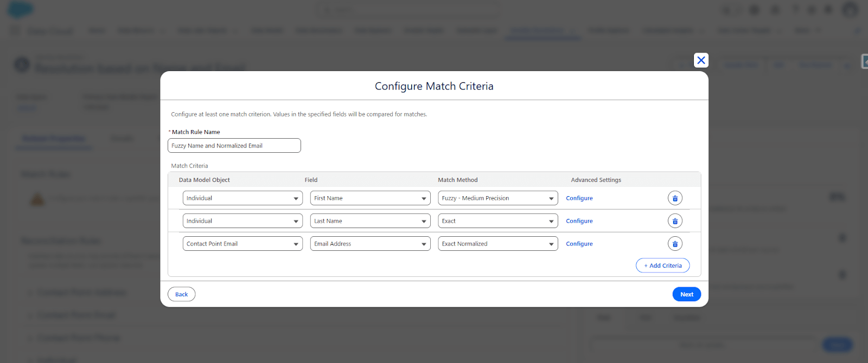The height and width of the screenshot is (363, 868).
Task: Expand the Email Address field dropdown
Action: (x=370, y=244)
